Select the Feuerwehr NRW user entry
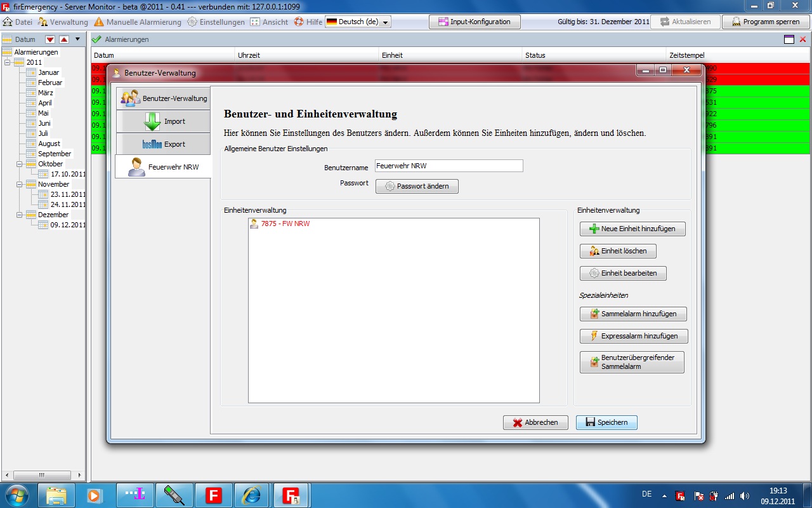This screenshot has width=812, height=508. coord(163,167)
